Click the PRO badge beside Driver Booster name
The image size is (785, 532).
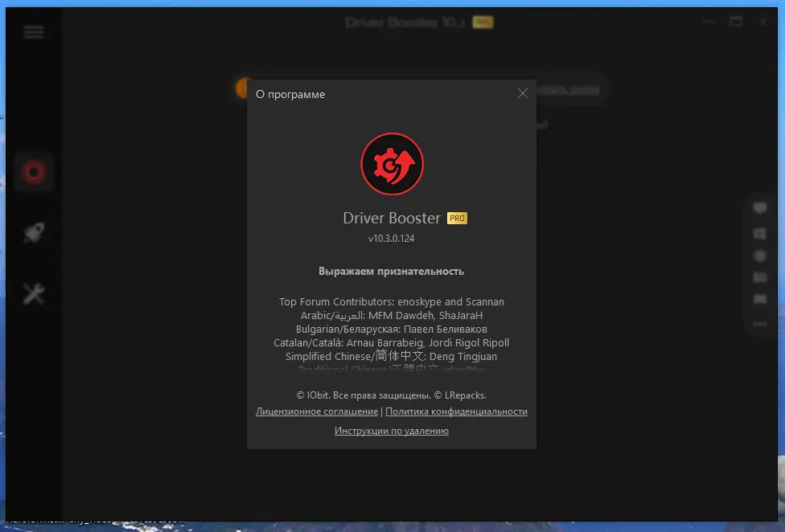point(457,218)
